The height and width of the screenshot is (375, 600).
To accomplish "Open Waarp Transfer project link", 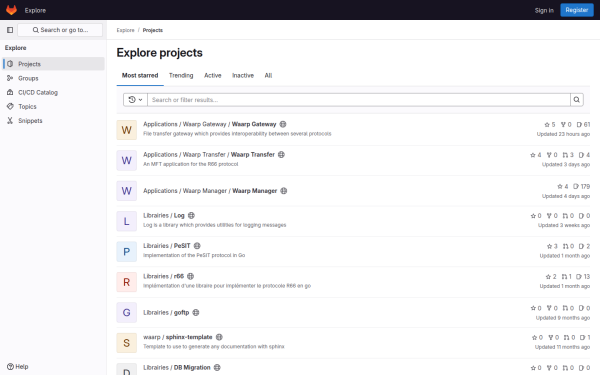I will tap(209, 155).
